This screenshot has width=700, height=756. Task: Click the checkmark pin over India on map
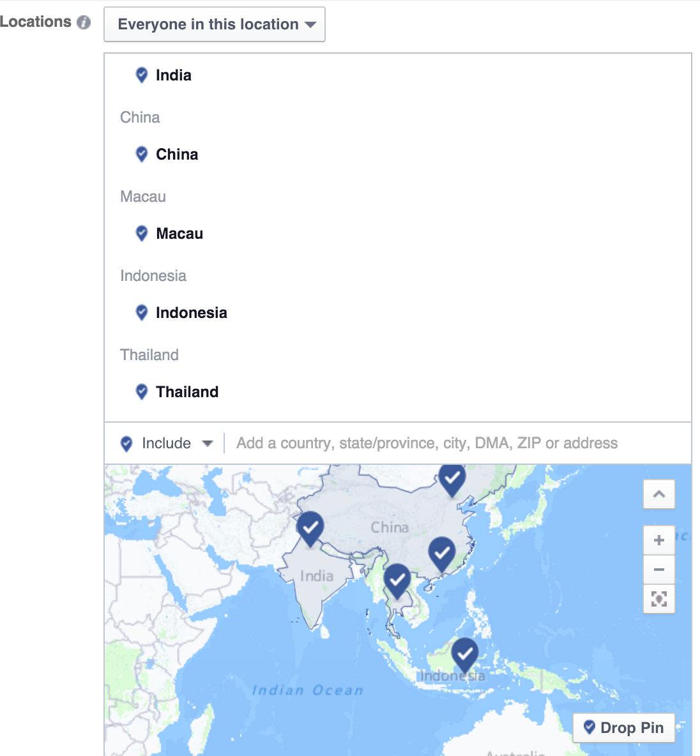(x=310, y=528)
